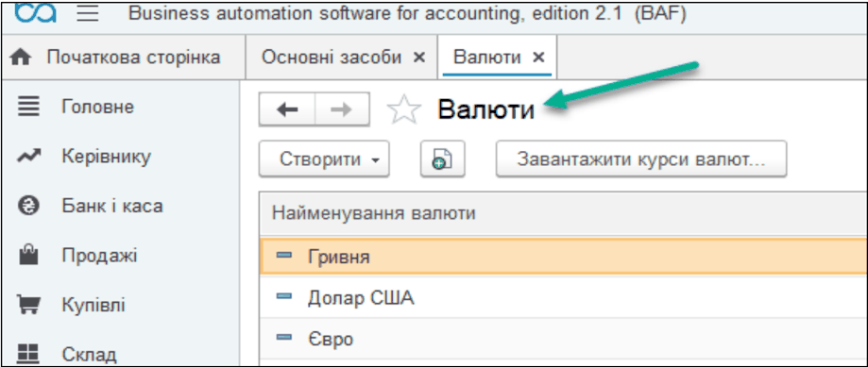Open Продажі section with bag icon
The image size is (868, 367).
[99, 256]
